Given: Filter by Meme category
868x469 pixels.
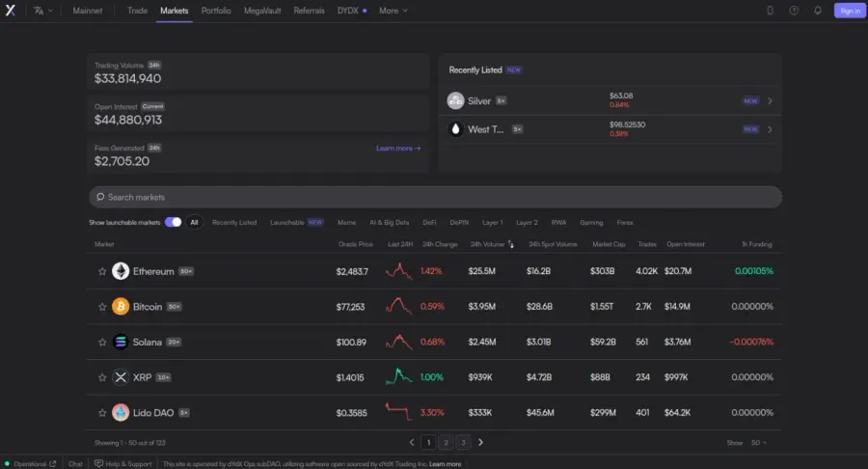Looking at the screenshot, I should pos(346,222).
